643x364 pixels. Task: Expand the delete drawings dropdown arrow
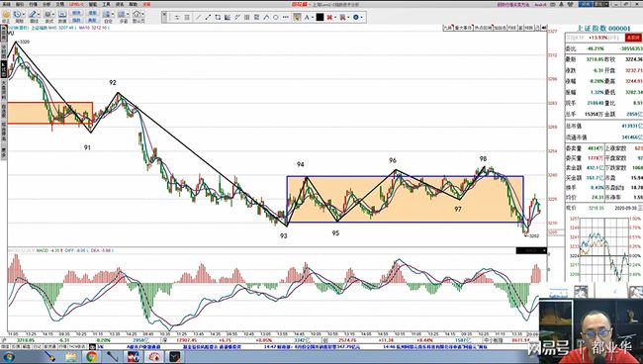tap(335, 18)
